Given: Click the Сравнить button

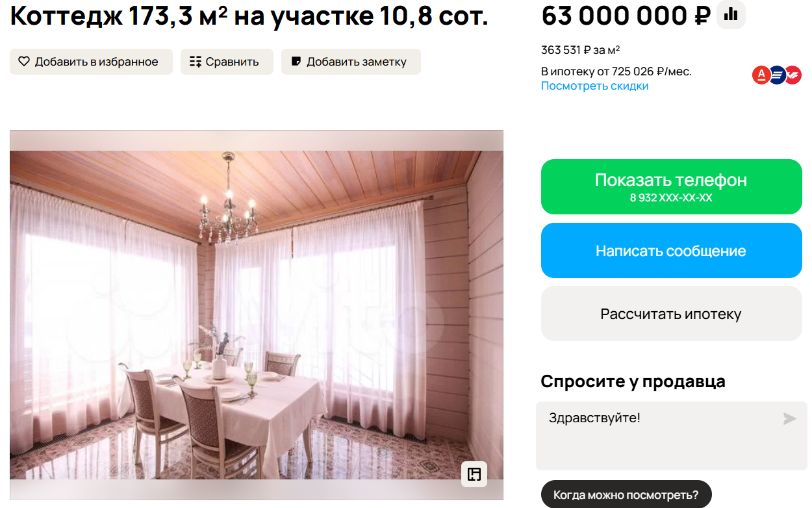Looking at the screenshot, I should pyautogui.click(x=227, y=62).
